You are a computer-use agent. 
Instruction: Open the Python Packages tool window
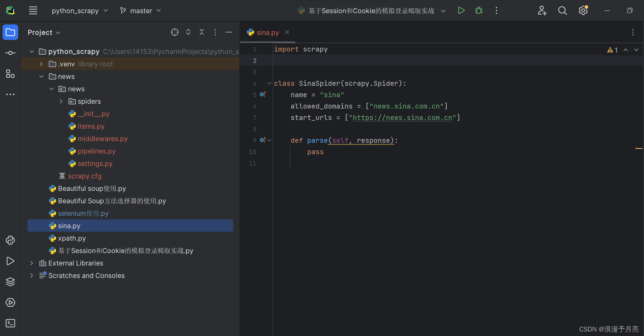[x=10, y=282]
